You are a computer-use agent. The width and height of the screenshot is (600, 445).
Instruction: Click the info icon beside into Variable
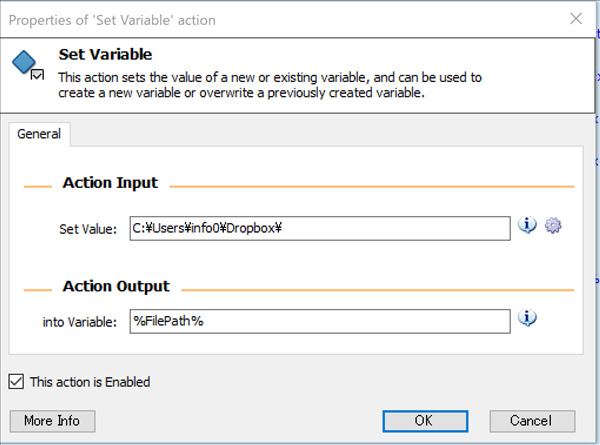[x=529, y=319]
